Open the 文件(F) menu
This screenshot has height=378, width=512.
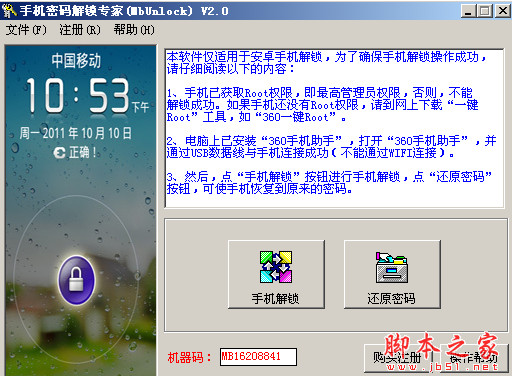point(26,30)
